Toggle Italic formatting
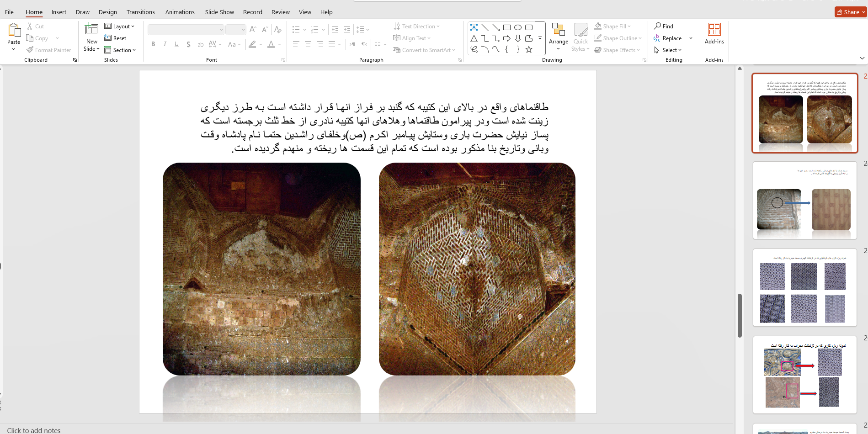 (x=165, y=44)
